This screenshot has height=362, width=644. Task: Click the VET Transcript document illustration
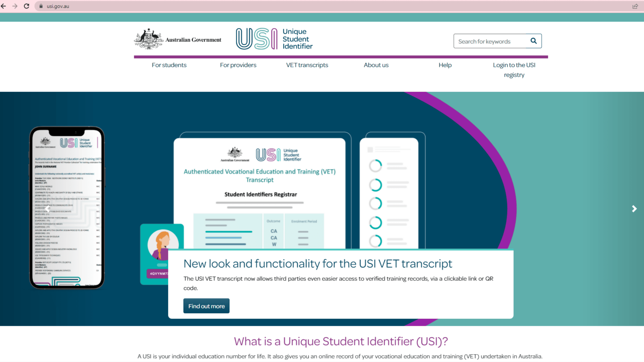pyautogui.click(x=259, y=193)
